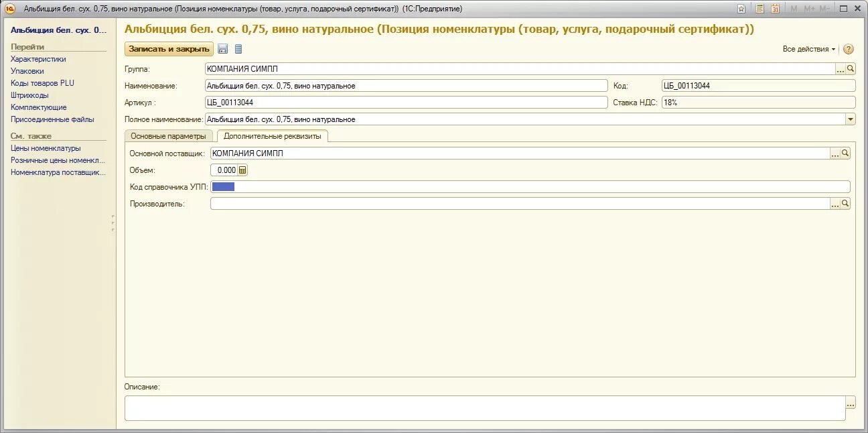Screen dimensions: 868x433
Task: Click the list icon next to save
Action: (238, 49)
